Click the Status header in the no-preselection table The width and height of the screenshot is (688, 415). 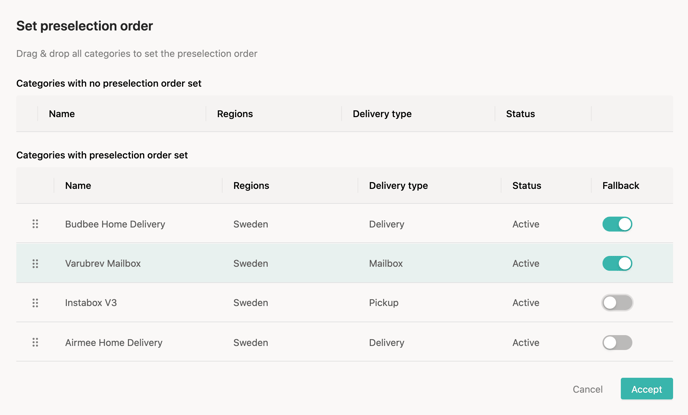click(520, 114)
